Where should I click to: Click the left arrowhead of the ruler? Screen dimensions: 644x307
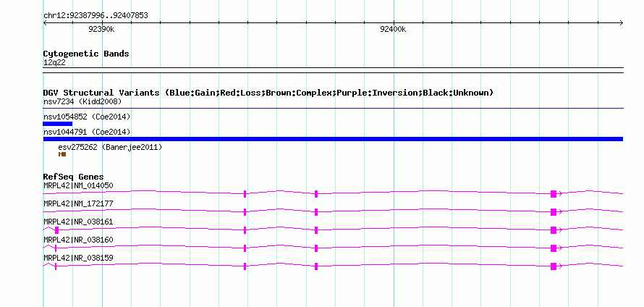[x=45, y=22]
